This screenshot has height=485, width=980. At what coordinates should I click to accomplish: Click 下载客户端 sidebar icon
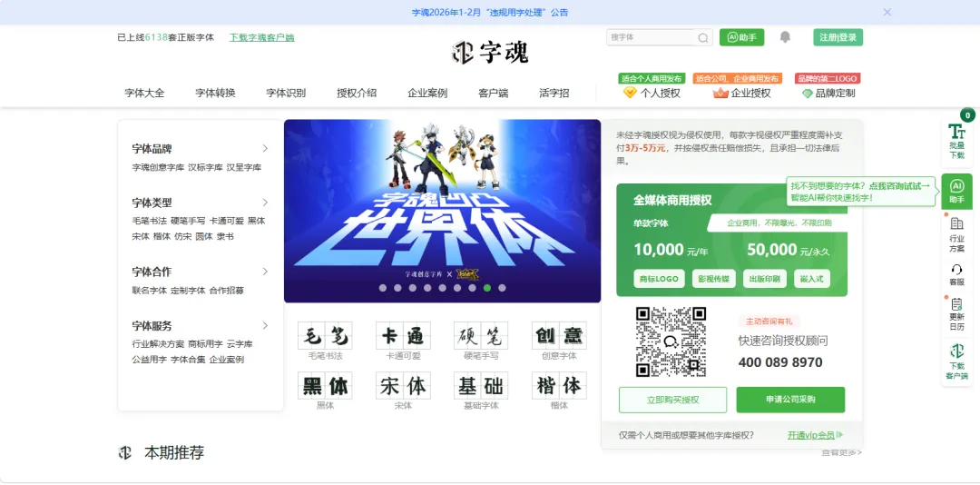click(x=956, y=361)
